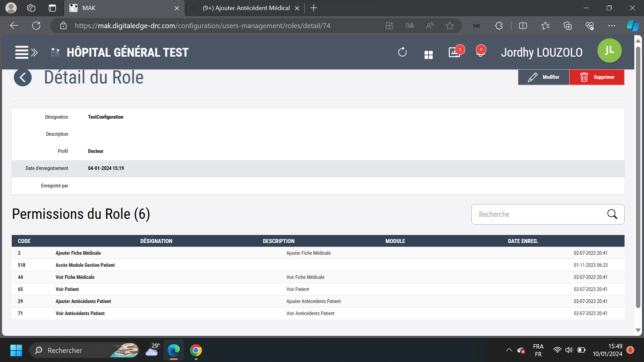
Task: Click the DESCRIPTION column header
Action: (279, 241)
